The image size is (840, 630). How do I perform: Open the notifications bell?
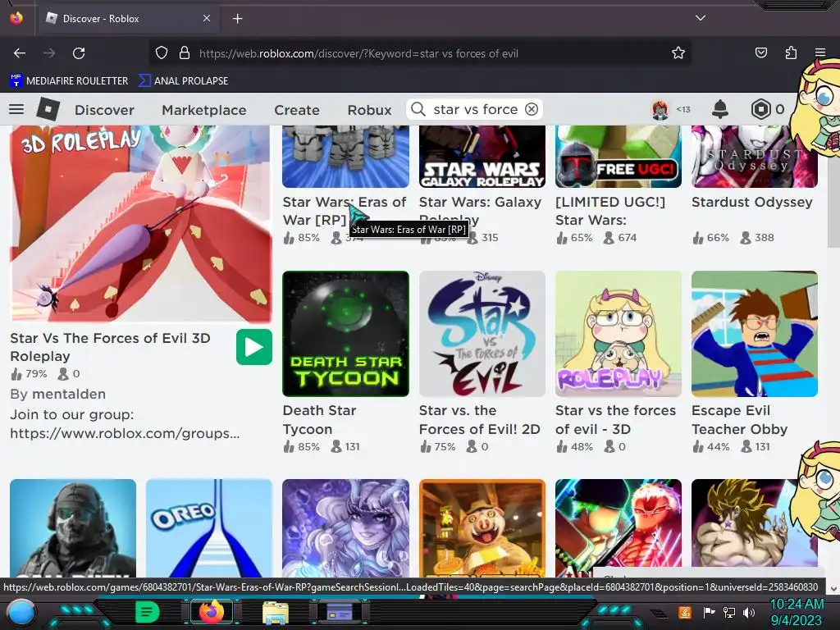point(720,109)
